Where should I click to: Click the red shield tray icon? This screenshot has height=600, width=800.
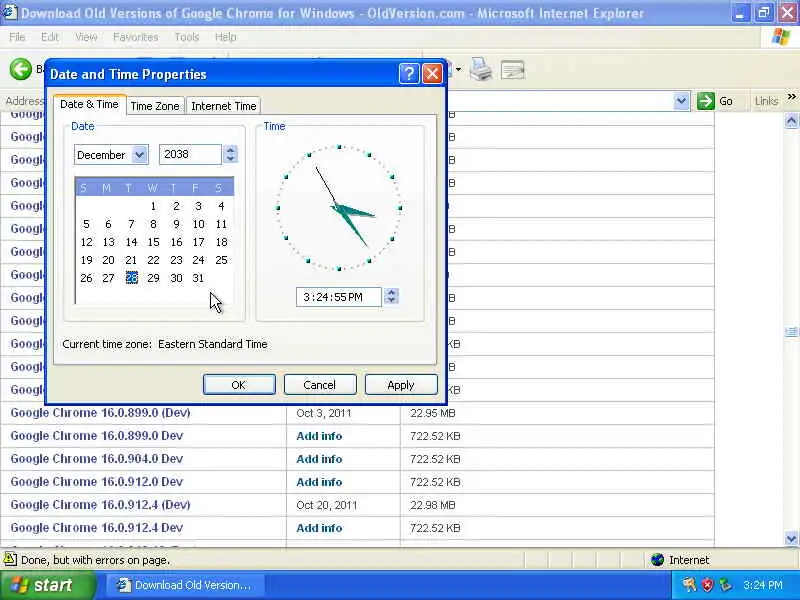707,585
